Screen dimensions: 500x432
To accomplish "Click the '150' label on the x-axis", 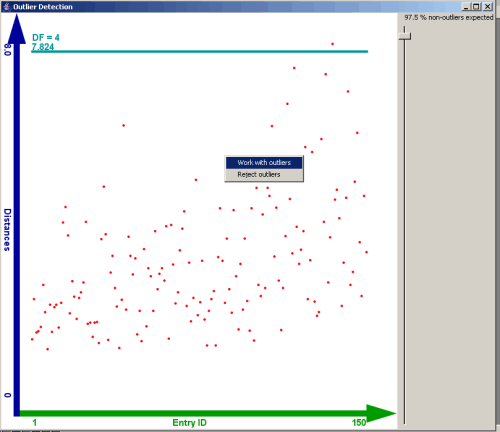I will [359, 423].
